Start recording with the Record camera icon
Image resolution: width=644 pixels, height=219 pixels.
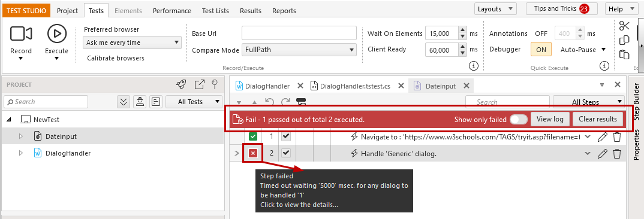click(21, 34)
